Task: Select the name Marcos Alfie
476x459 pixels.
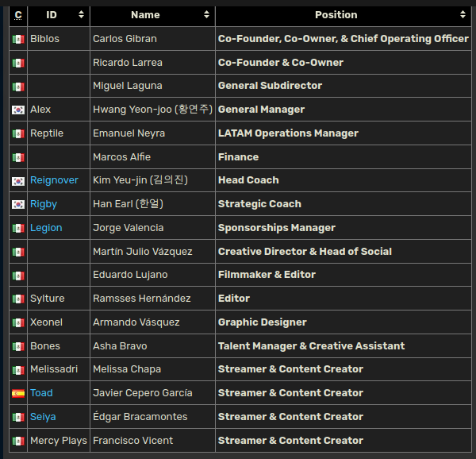Action: click(x=121, y=156)
